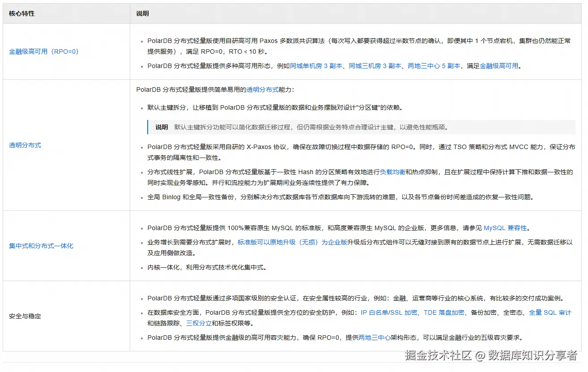Open the 全量 SQL 审计 link
This screenshot has width=588, height=372.
(550, 312)
